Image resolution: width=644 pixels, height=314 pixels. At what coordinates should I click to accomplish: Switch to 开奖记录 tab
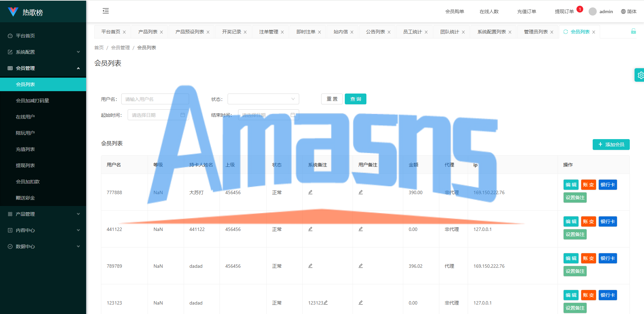click(x=232, y=32)
